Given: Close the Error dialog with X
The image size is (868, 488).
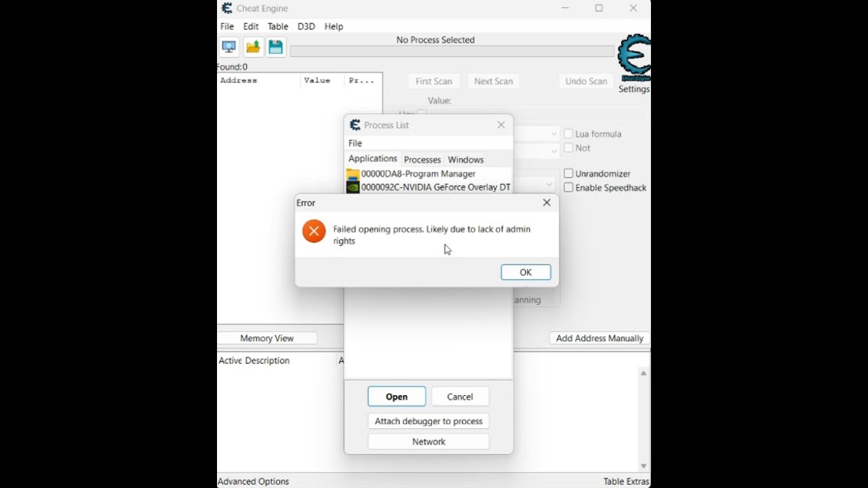Looking at the screenshot, I should (x=547, y=203).
